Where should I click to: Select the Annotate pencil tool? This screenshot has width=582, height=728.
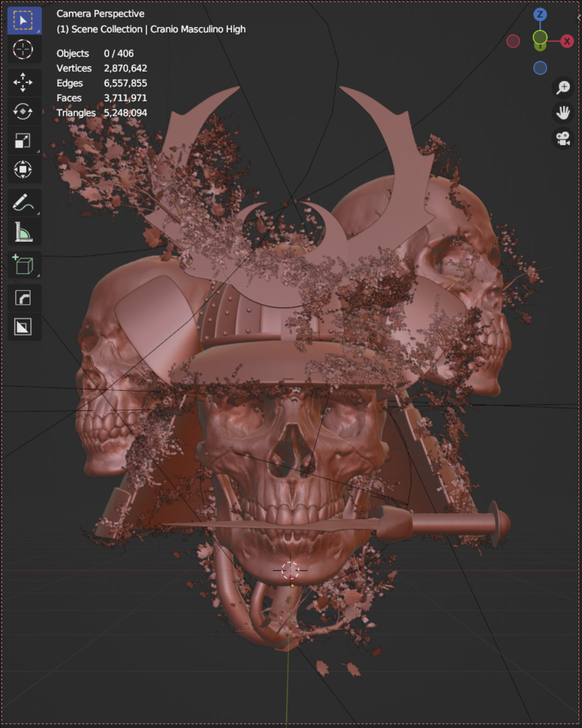coord(23,203)
